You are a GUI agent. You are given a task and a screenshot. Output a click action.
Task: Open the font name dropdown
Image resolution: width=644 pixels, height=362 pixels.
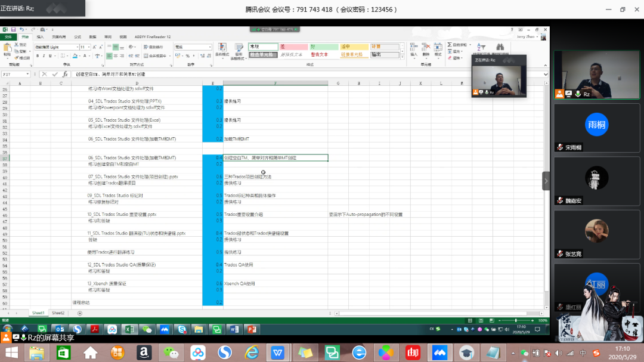[77, 47]
